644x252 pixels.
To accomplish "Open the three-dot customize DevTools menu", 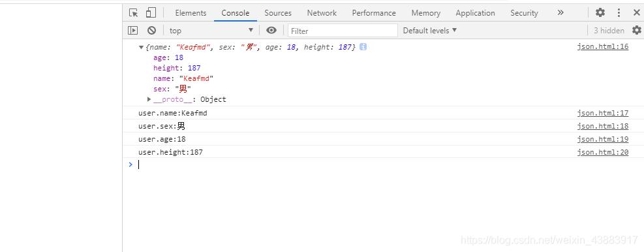I will click(619, 13).
